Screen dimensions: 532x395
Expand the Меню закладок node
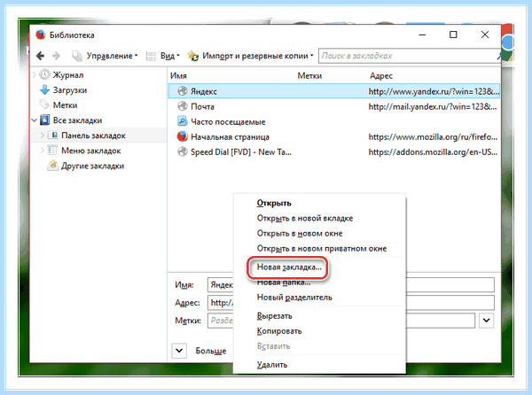point(43,151)
